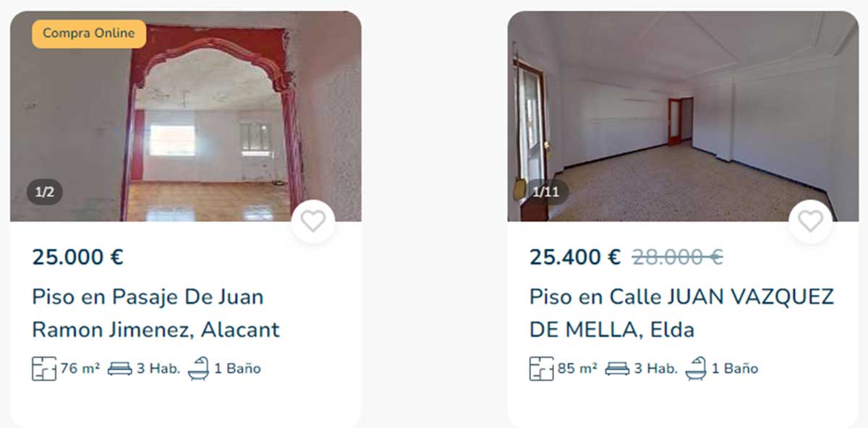Viewport: 868px width, 428px height.
Task: Favorite the Alacant flat with heart icon
Action: click(x=312, y=221)
